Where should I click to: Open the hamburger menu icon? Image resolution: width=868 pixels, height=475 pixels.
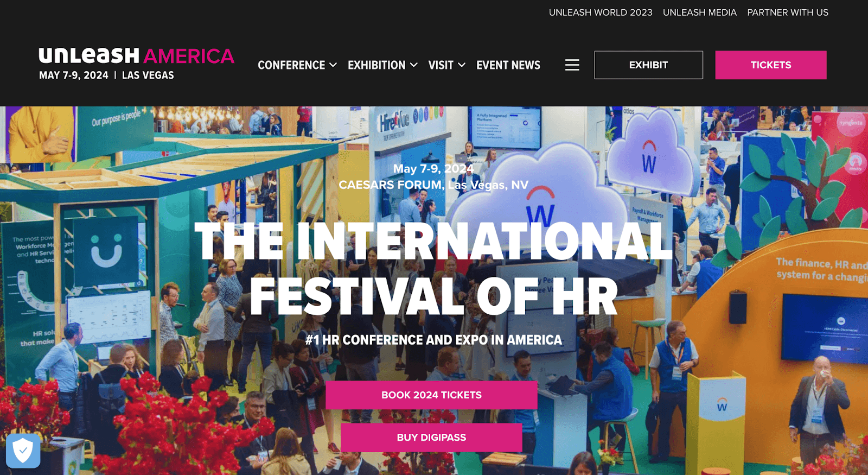(x=572, y=65)
